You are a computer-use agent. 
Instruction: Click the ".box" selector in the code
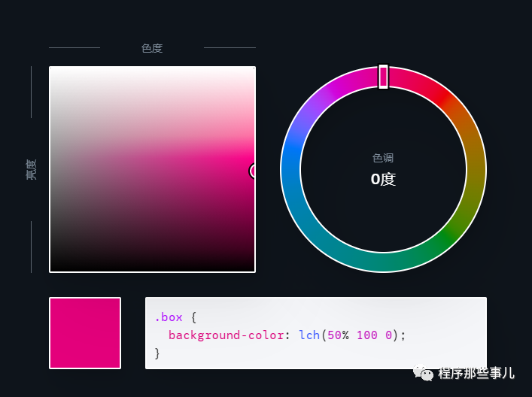(169, 317)
